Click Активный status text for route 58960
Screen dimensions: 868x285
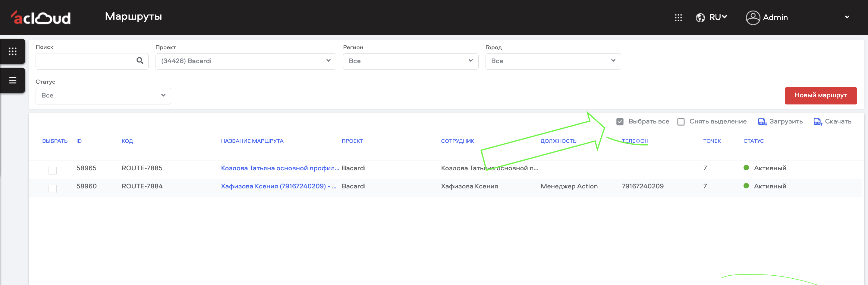click(770, 186)
